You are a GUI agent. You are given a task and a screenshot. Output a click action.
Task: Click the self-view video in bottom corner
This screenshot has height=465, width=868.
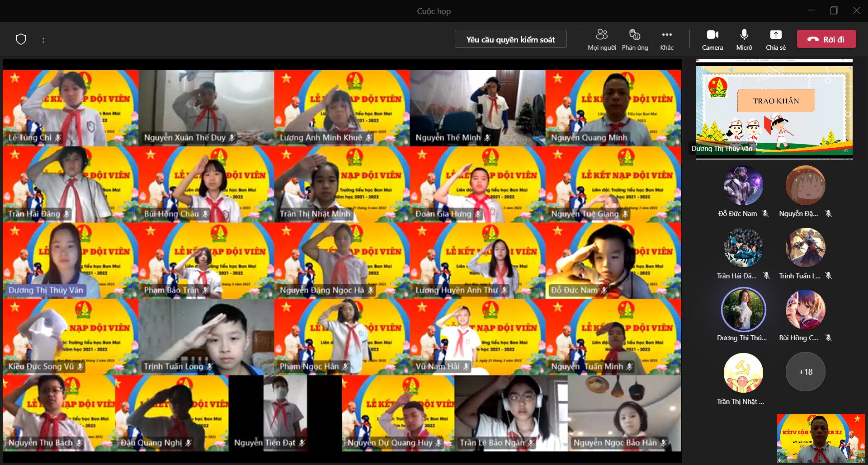coord(821,438)
